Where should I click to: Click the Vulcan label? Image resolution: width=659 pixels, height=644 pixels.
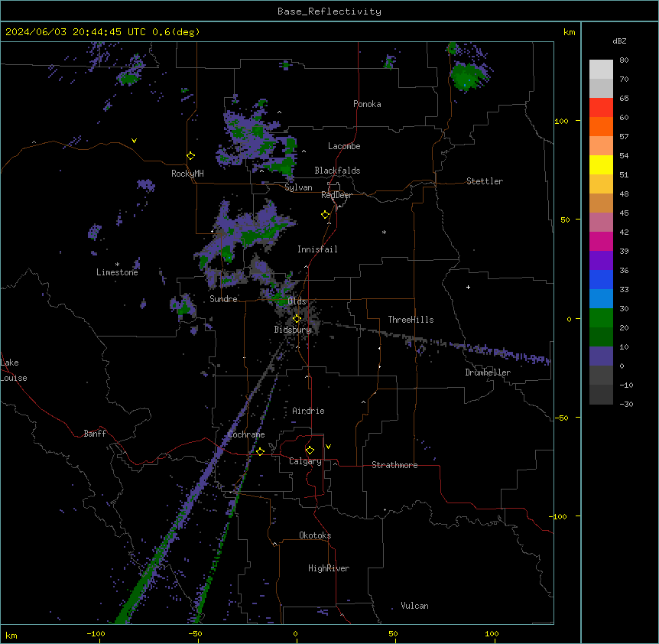tap(414, 606)
